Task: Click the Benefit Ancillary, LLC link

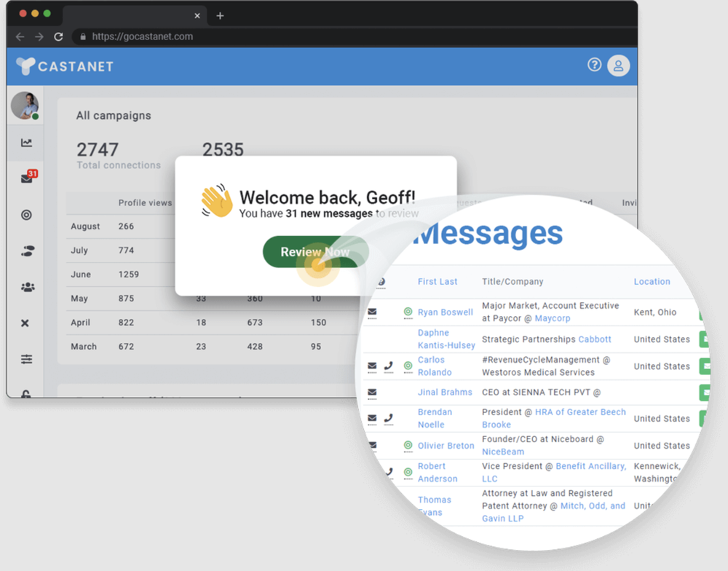Action: (x=554, y=472)
